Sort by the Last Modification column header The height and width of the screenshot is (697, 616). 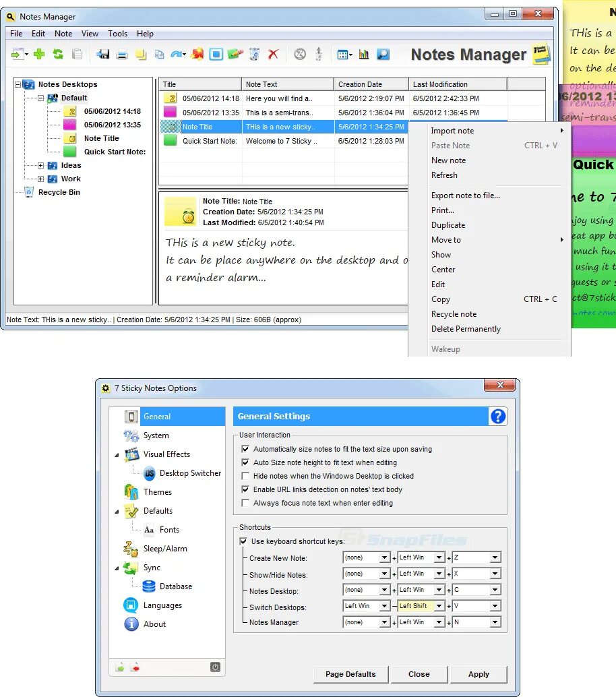pyautogui.click(x=458, y=84)
